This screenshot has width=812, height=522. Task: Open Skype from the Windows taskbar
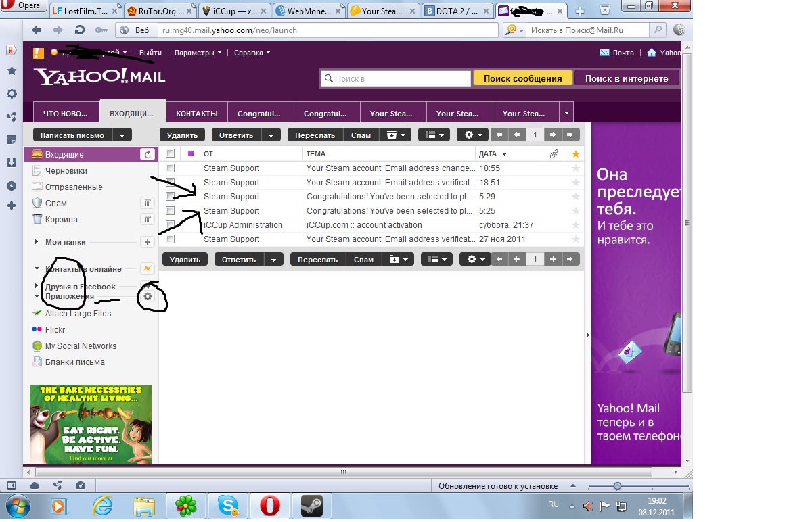coord(228,506)
